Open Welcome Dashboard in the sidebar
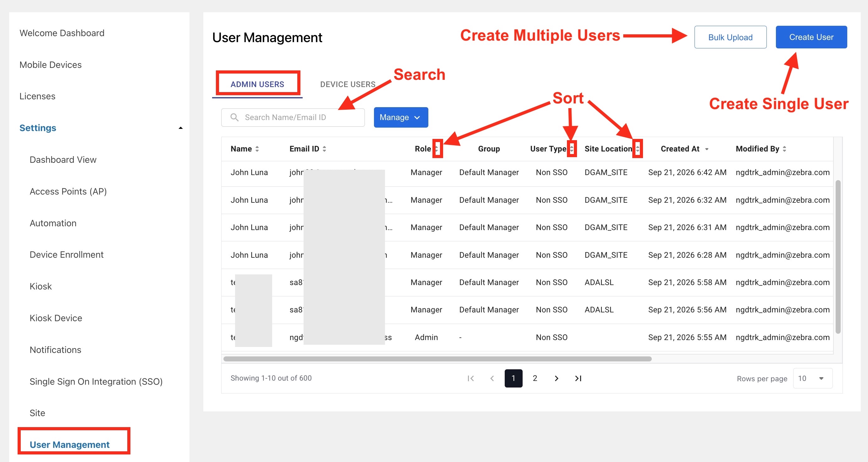The image size is (868, 462). [x=62, y=33]
